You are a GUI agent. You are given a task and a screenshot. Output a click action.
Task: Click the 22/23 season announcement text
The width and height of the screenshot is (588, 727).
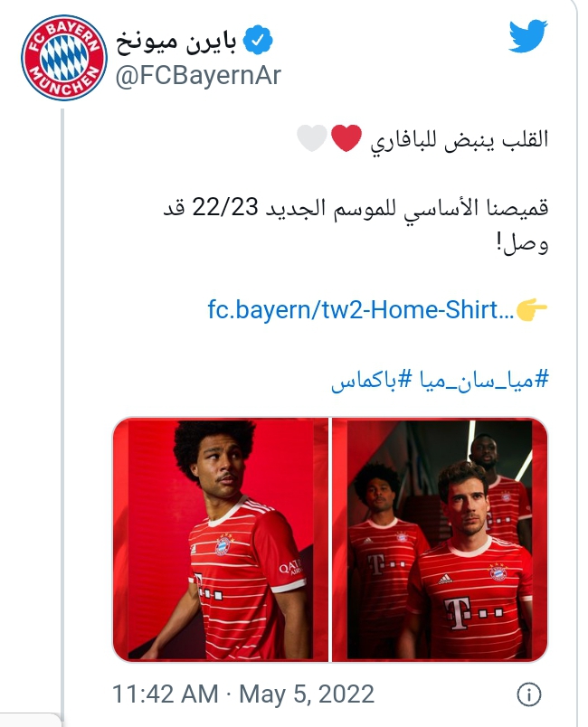coord(356,225)
